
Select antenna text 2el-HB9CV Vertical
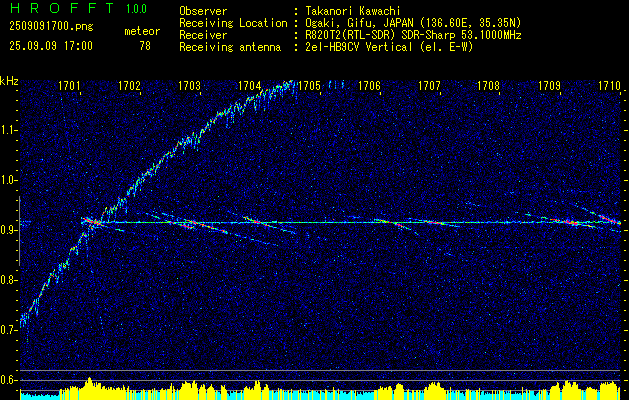359,47
